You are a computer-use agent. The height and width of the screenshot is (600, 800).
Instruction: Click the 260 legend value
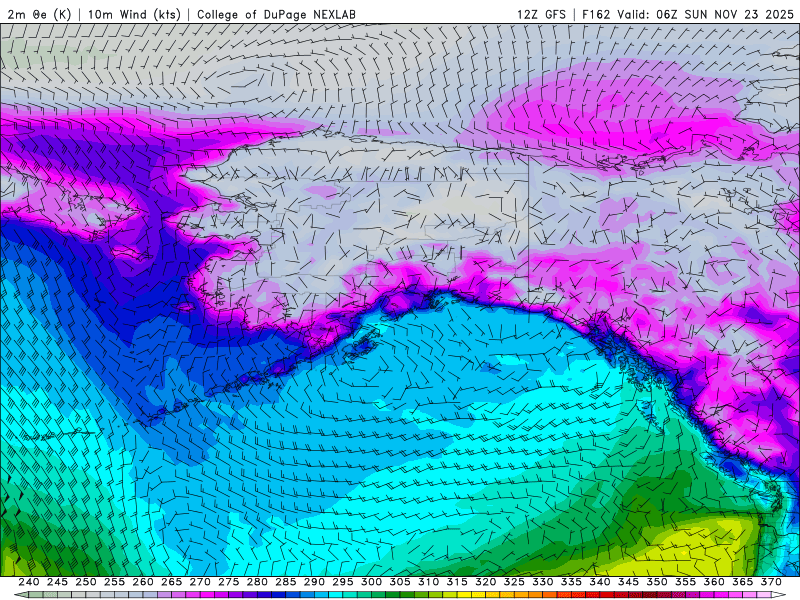(x=143, y=582)
